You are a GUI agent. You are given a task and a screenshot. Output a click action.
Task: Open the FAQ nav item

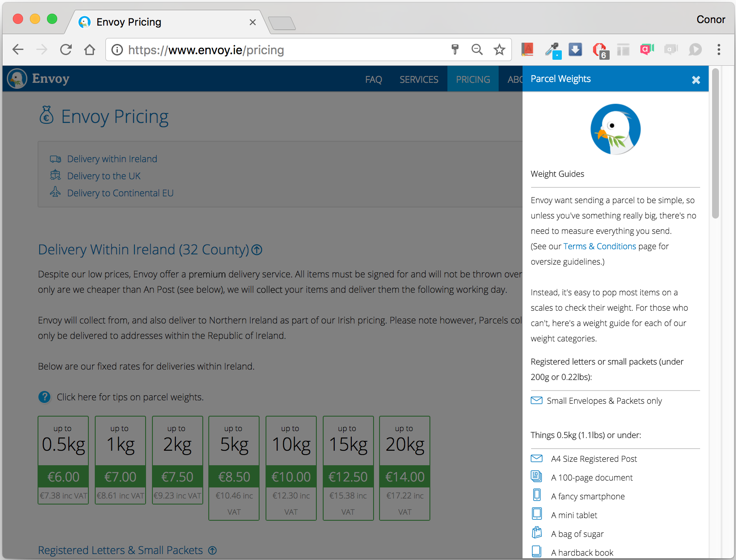coord(374,79)
